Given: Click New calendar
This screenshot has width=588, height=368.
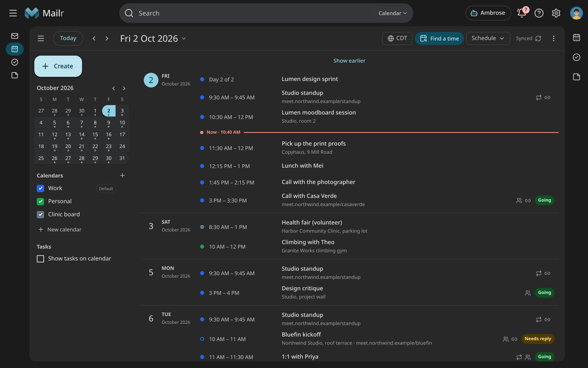Looking at the screenshot, I should 60,230.
